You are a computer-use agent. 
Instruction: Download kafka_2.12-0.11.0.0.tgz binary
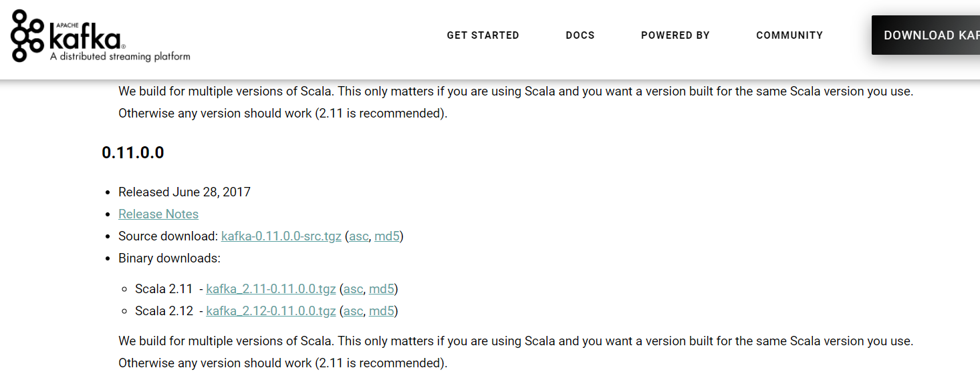click(271, 311)
